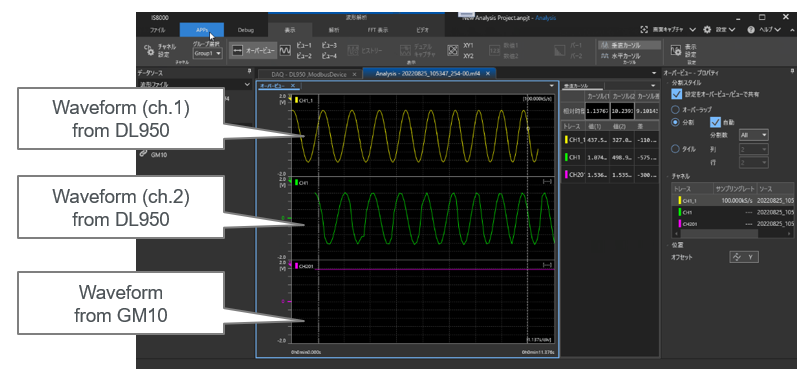This screenshot has height=383, width=808.
Task: Select CH1_1 row in channel table
Action: click(732, 201)
